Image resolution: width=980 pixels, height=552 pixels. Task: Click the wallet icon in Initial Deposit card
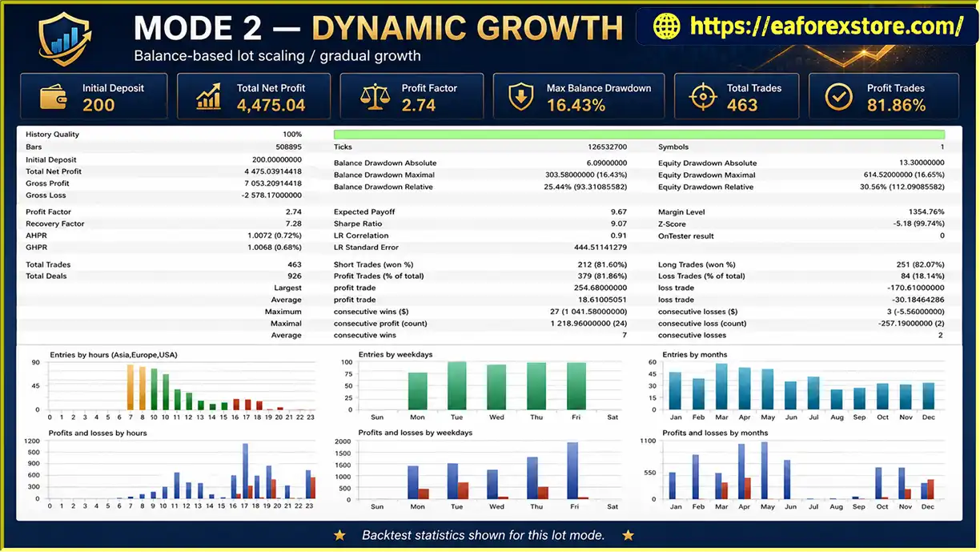[54, 97]
